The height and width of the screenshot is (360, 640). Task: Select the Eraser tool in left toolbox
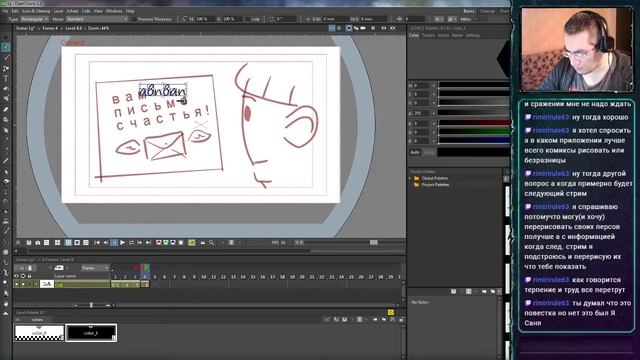[6, 109]
